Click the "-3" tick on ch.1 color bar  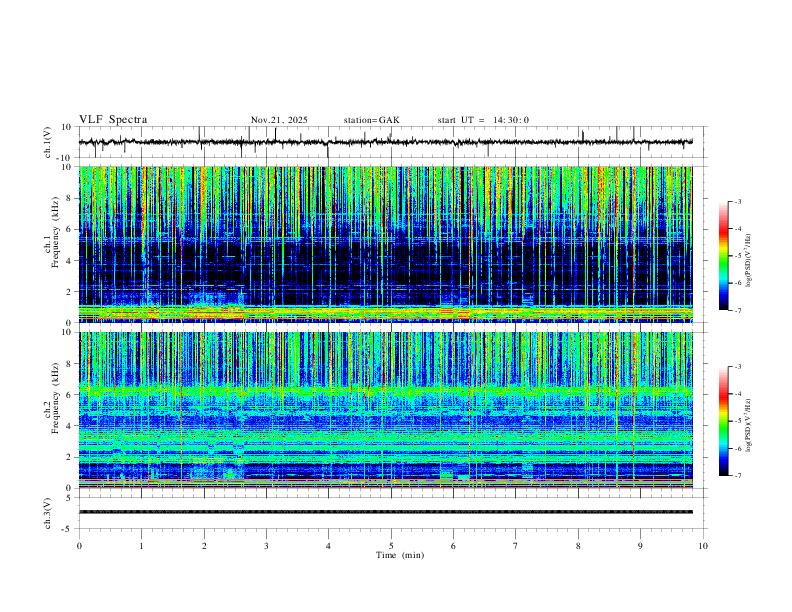pos(737,201)
